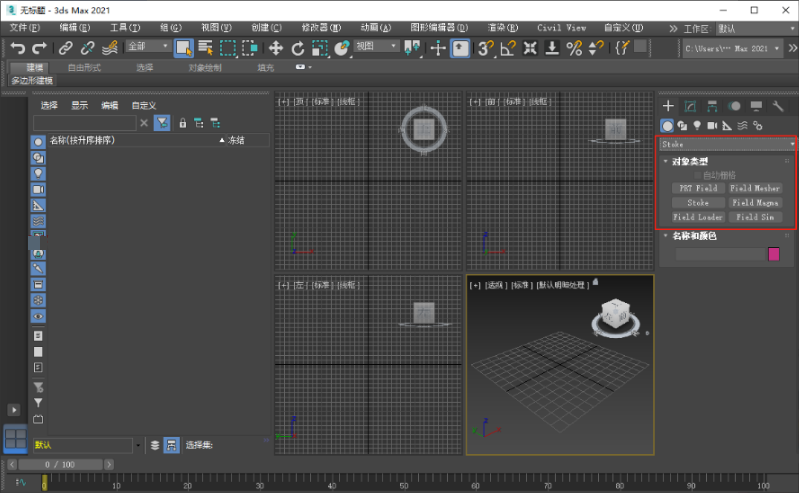Open the Stoke category dropdown

(726, 144)
